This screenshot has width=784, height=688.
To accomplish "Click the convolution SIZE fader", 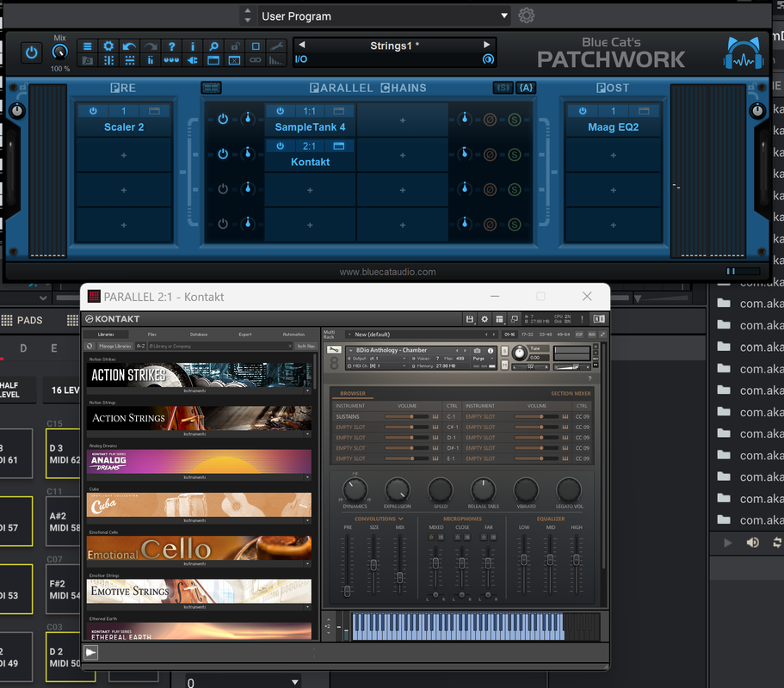I will pos(373,564).
